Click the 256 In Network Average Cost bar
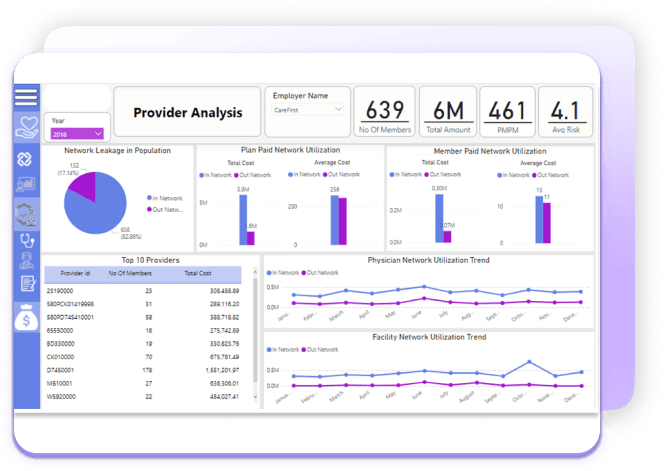This screenshot has width=665, height=471. point(335,220)
